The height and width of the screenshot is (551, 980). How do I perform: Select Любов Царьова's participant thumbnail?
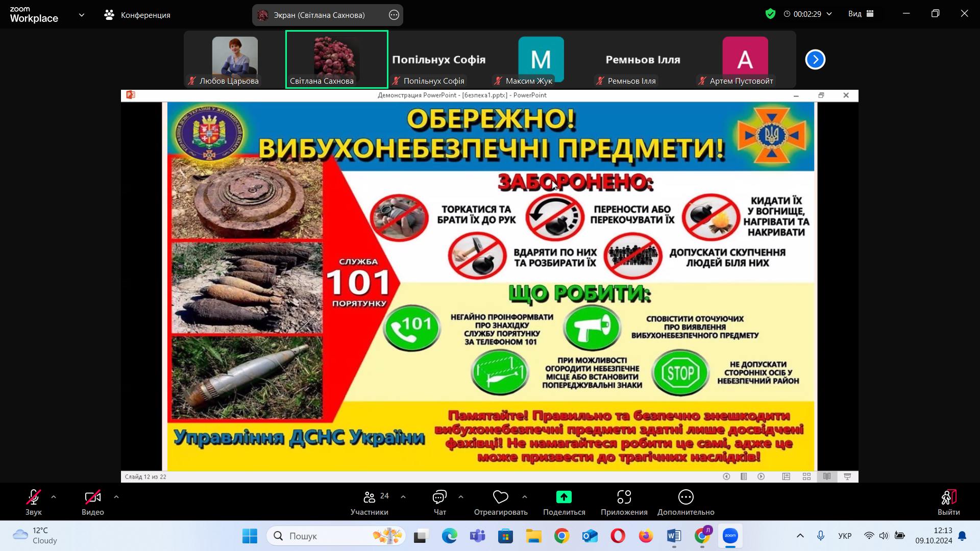pyautogui.click(x=235, y=60)
